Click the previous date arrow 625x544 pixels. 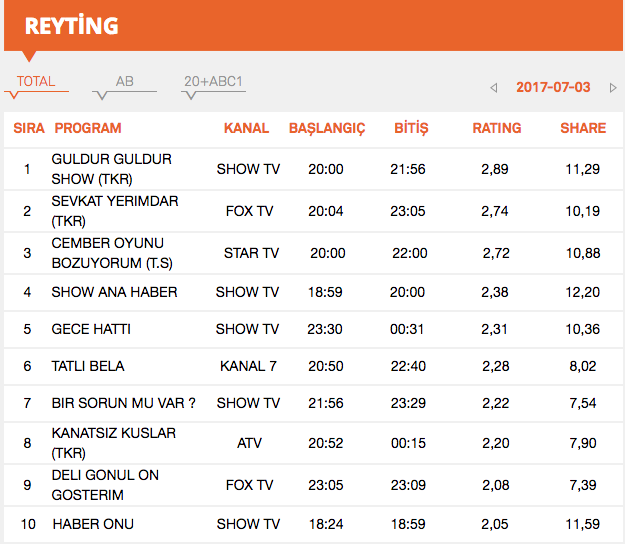[494, 88]
